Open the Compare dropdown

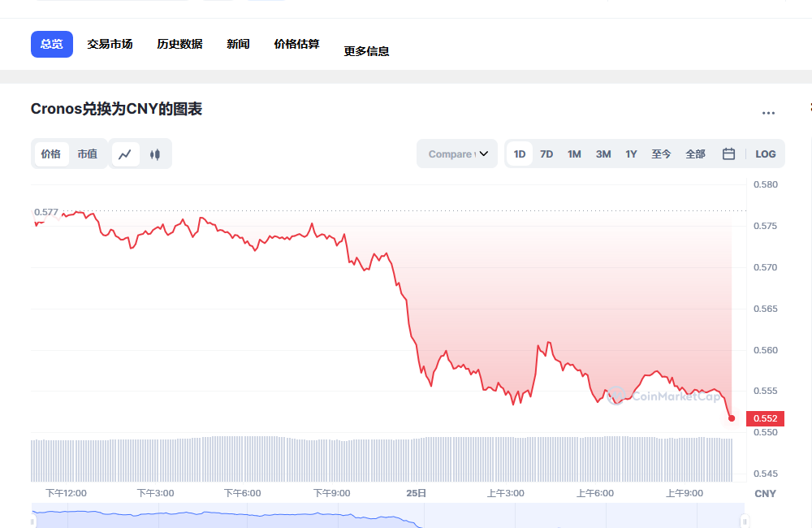(x=457, y=154)
